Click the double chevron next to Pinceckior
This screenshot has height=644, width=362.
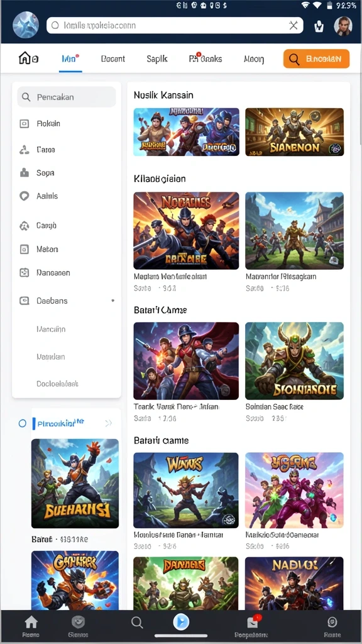point(108,423)
